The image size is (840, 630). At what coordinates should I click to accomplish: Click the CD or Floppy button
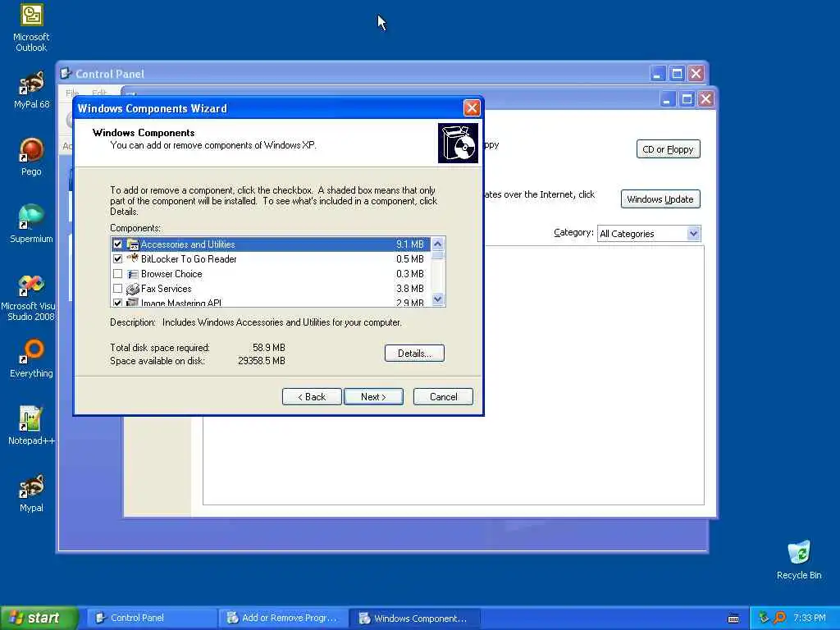(x=668, y=149)
